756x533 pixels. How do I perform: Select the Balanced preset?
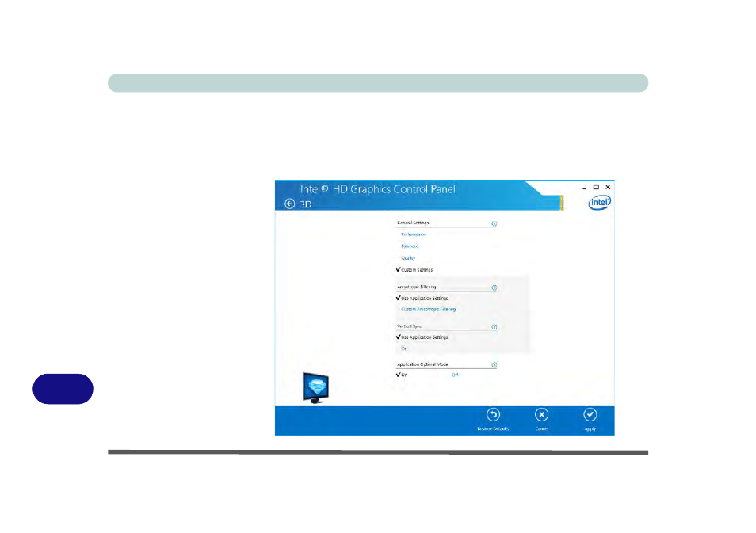coord(410,246)
